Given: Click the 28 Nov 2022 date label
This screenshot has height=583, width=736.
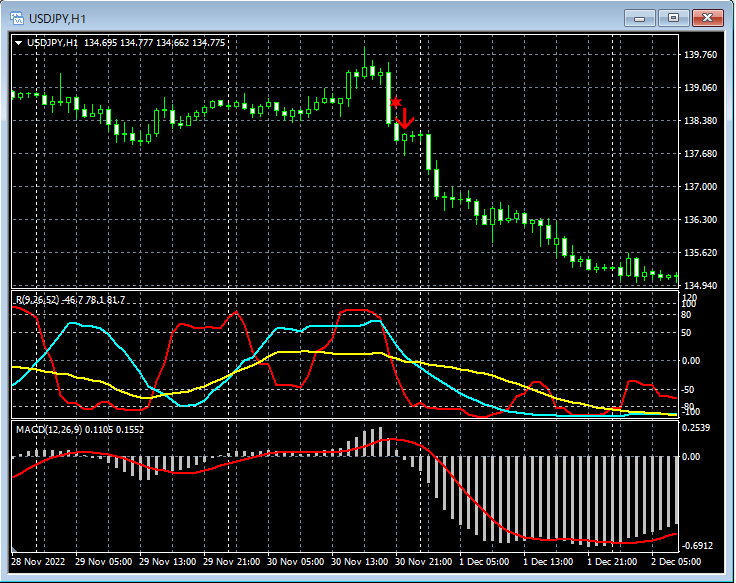Looking at the screenshot, I should coord(39,562).
